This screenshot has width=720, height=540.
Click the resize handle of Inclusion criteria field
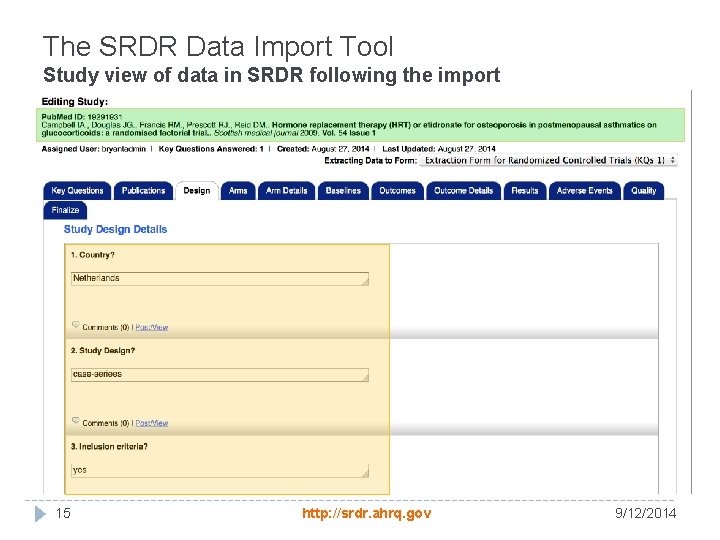click(366, 474)
